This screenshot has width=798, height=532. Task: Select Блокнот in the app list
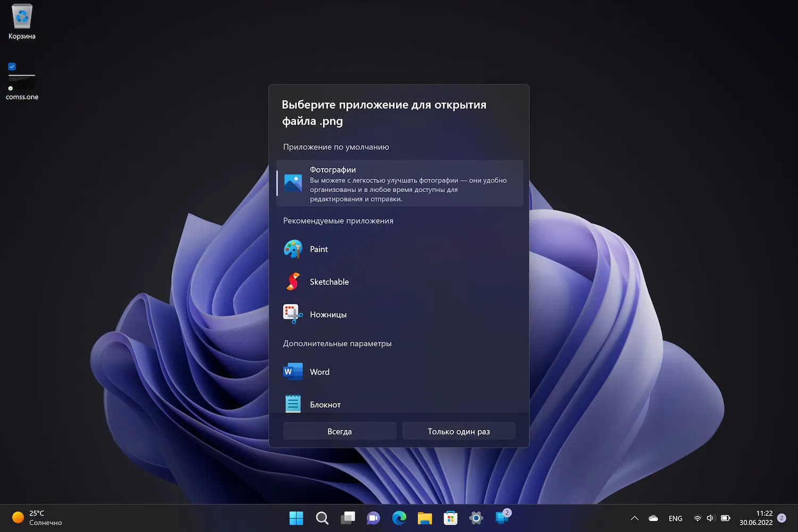pos(400,403)
